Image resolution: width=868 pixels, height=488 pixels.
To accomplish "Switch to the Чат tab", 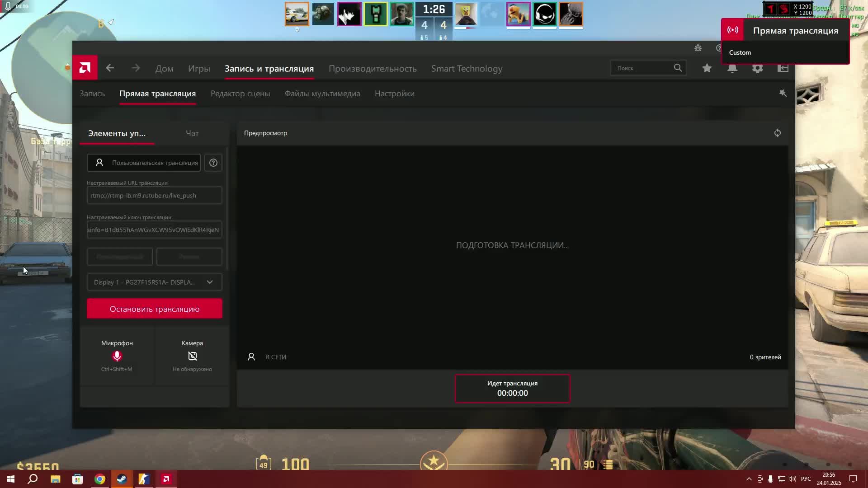I will coord(192,133).
